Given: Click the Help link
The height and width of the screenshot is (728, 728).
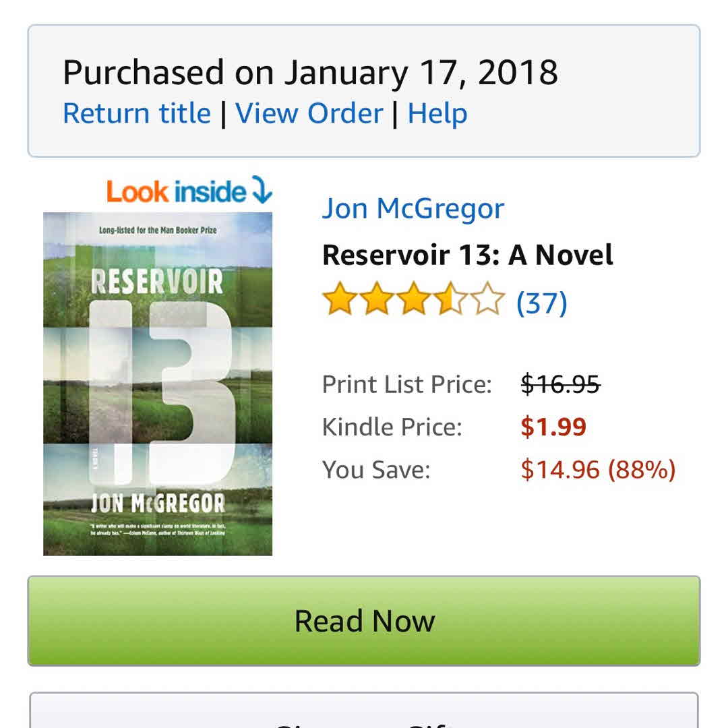Looking at the screenshot, I should 437,113.
